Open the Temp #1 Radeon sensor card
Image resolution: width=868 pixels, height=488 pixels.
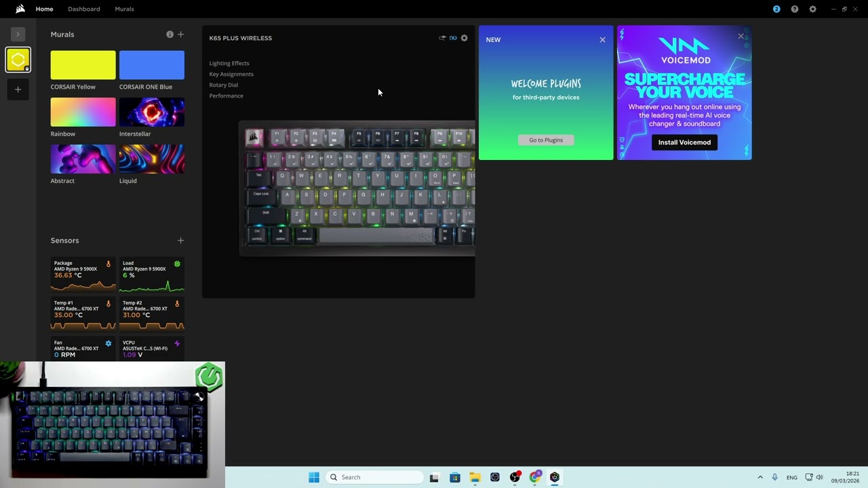(83, 314)
